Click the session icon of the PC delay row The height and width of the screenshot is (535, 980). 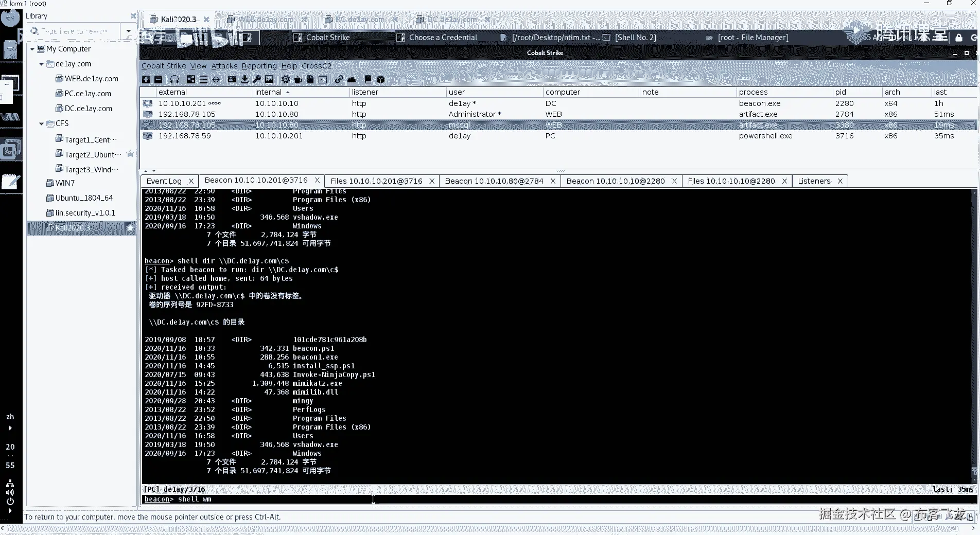148,136
